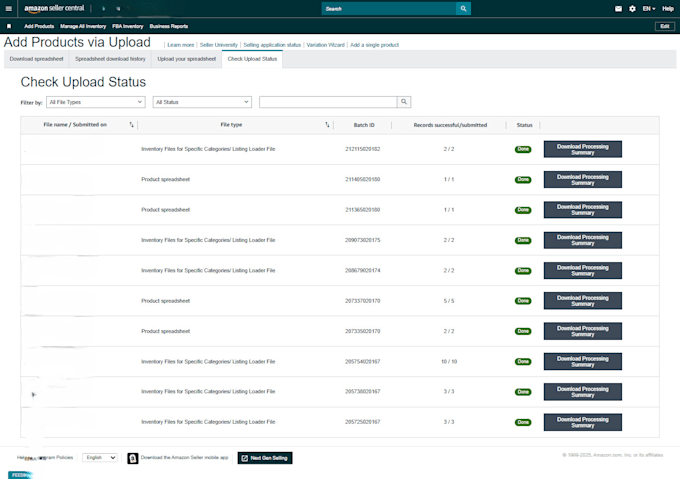Select Product spreadsheet for batch 207337020170

point(166,301)
